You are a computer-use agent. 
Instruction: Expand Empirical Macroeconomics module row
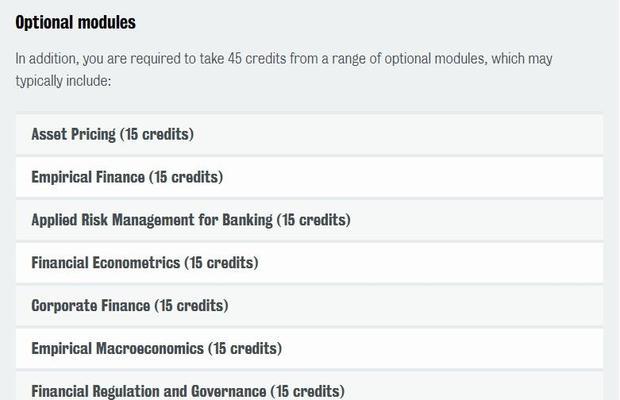310,349
